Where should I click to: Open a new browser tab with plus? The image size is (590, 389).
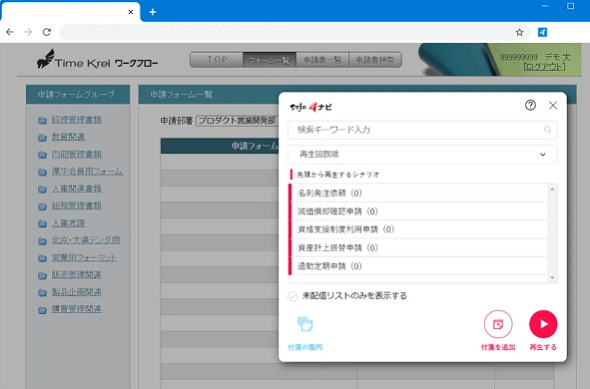[x=152, y=12]
